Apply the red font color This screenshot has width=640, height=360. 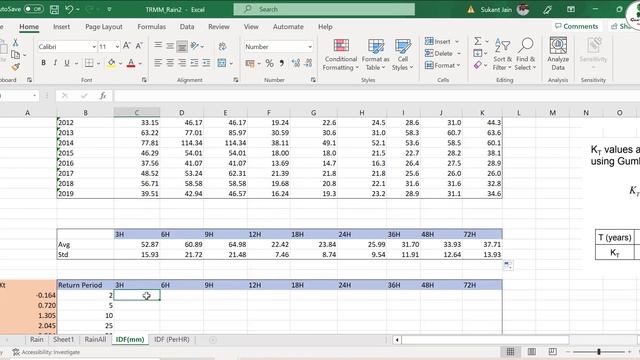131,63
